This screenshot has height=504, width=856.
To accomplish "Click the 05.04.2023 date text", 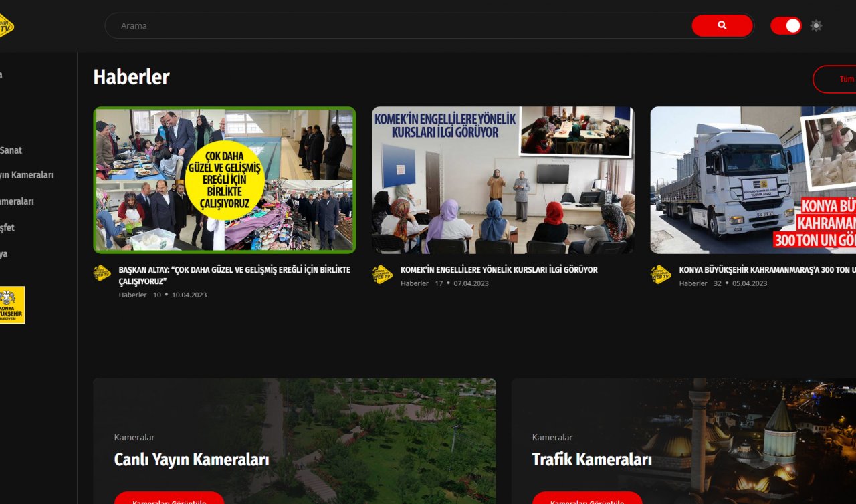I will (750, 283).
